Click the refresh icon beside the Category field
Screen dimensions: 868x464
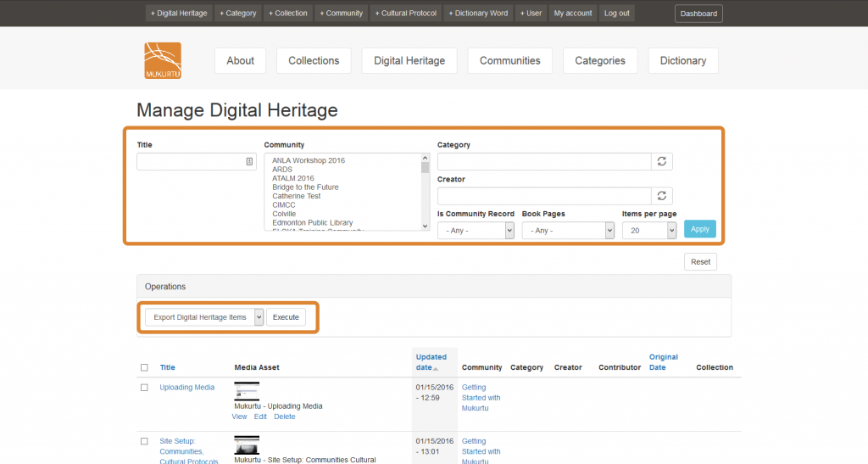pos(661,161)
